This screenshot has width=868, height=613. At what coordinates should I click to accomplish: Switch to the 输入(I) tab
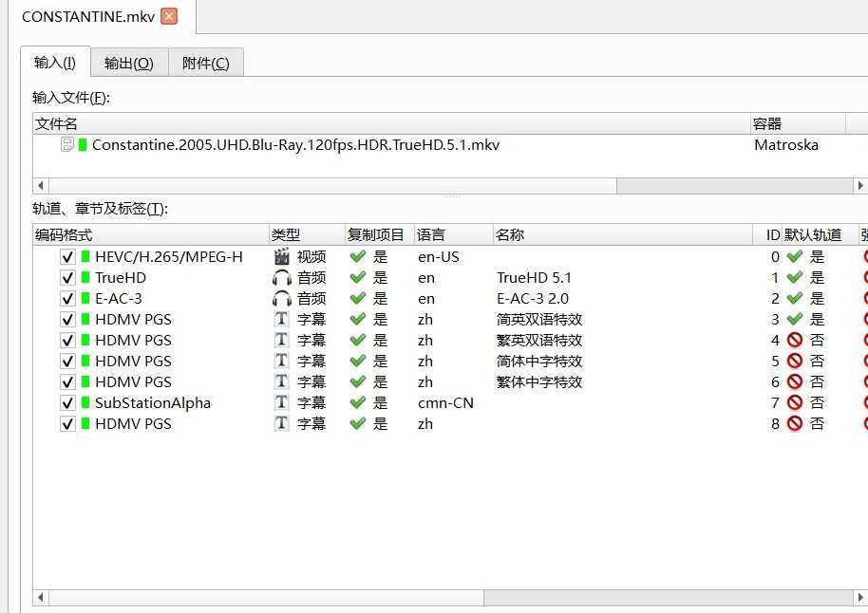point(55,63)
